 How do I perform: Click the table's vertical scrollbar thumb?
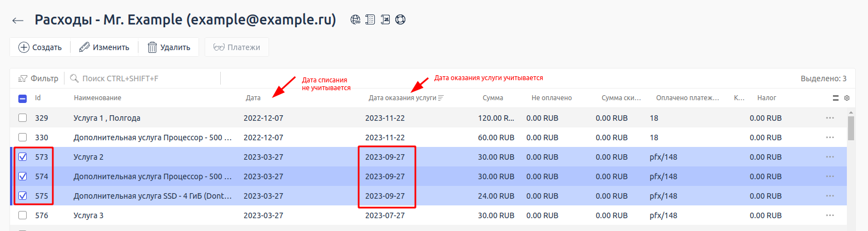click(851, 128)
